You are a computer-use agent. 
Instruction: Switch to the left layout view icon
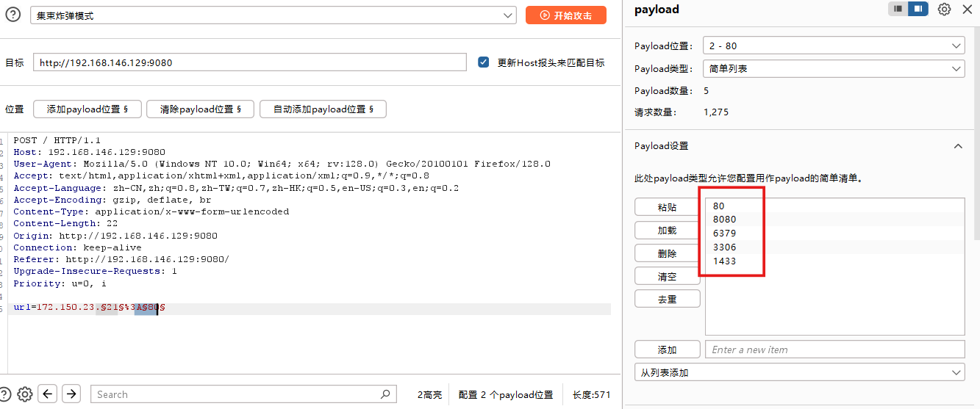898,9
